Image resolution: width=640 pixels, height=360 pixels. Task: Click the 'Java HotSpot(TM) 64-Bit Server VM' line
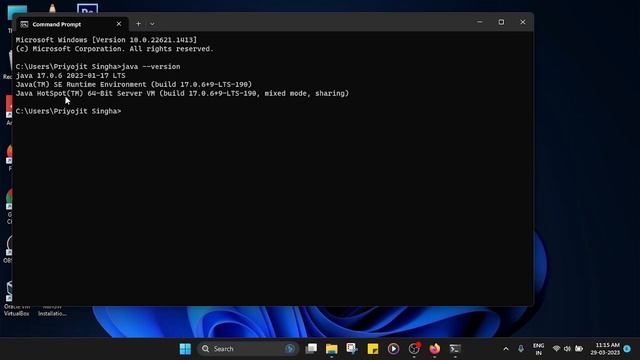pos(182,93)
